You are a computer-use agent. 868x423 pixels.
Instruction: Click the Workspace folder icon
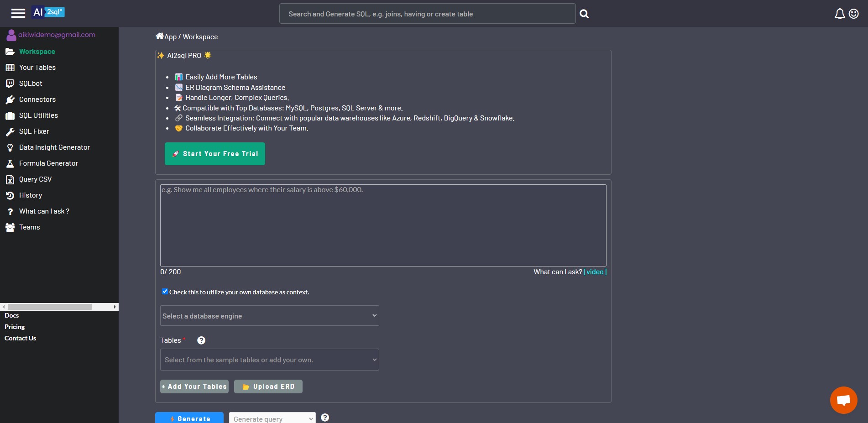(x=10, y=52)
